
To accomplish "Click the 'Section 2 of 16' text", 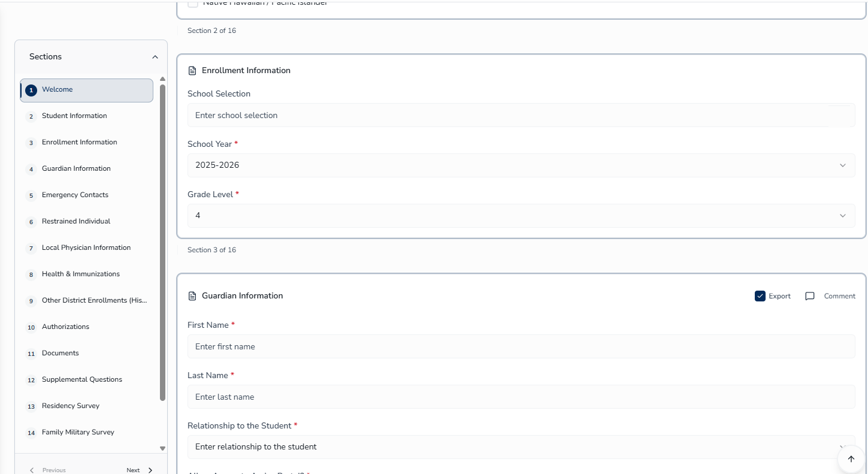I will point(211,31).
